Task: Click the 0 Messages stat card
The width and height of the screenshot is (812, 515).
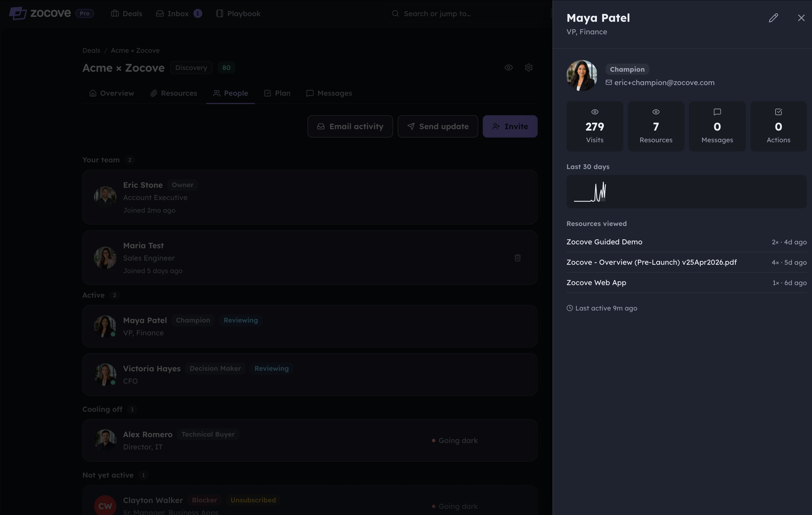Action: point(717,126)
